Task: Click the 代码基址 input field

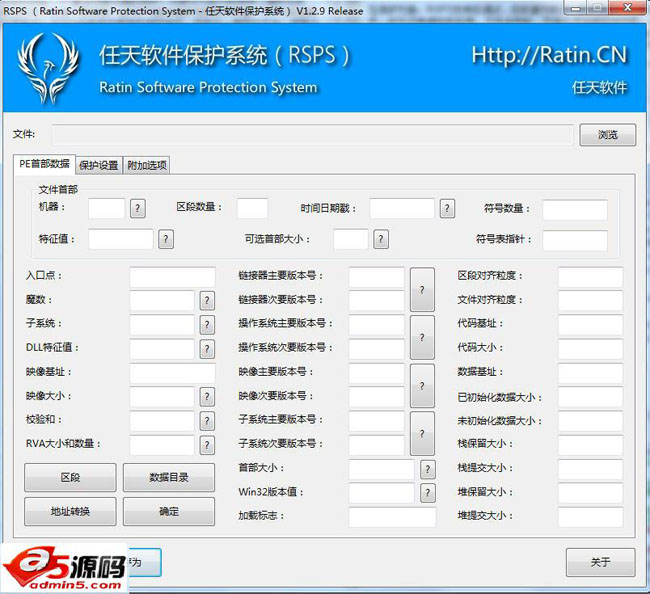Action: (590, 325)
